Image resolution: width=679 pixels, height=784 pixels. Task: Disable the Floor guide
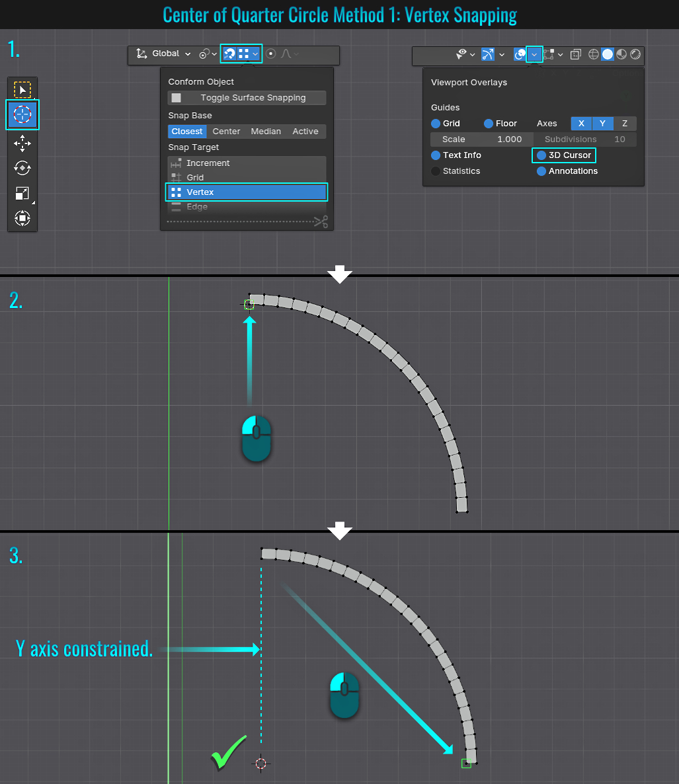489,124
